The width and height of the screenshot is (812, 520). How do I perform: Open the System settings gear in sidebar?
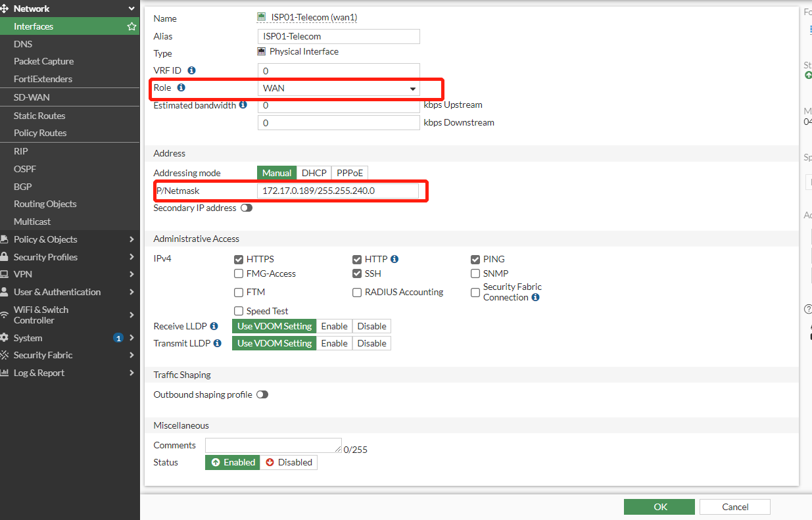7,337
